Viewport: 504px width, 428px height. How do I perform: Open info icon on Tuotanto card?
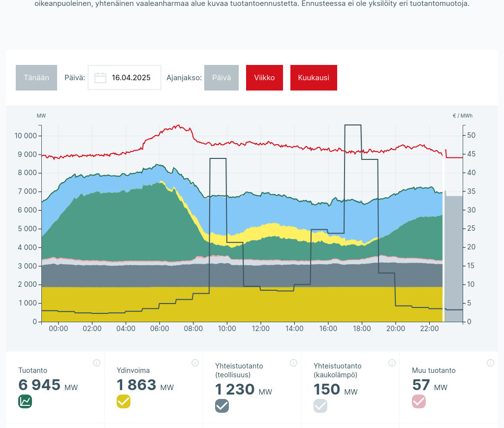[x=96, y=363]
